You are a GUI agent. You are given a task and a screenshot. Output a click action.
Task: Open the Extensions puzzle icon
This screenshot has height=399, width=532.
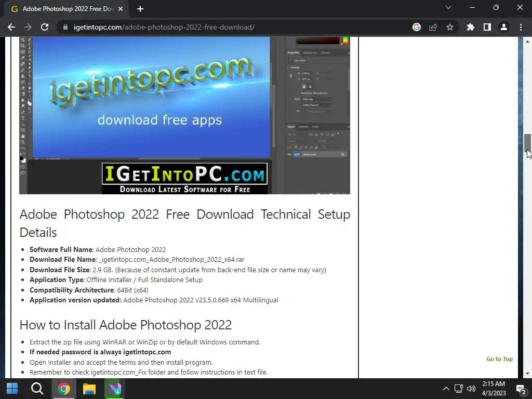coord(471,27)
